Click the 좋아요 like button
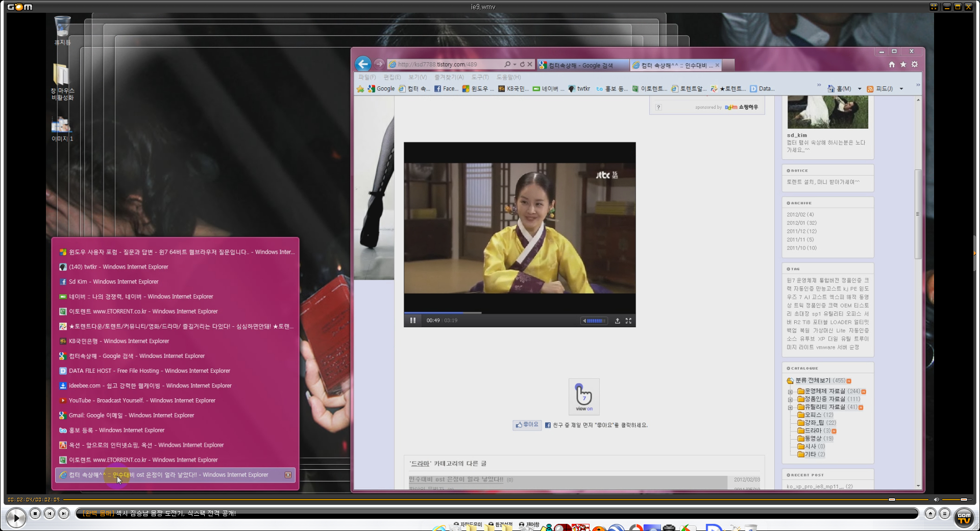Screen dimensions: 980x531 click(x=527, y=425)
